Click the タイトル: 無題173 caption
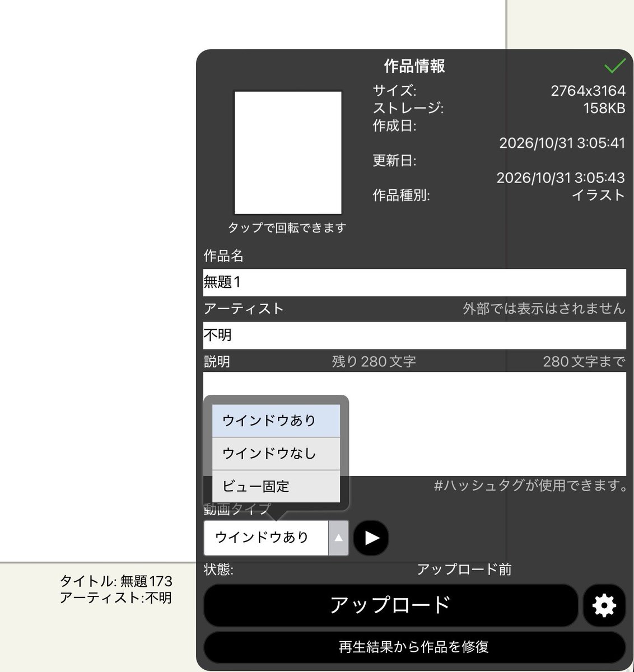This screenshot has width=634, height=672. coord(116,581)
